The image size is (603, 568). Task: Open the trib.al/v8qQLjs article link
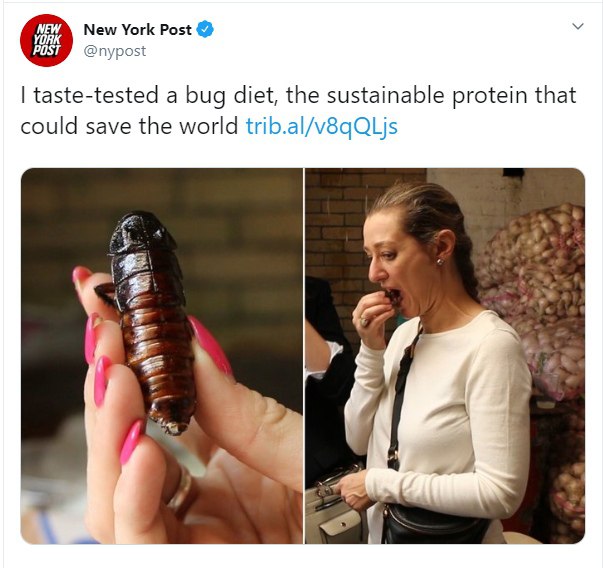click(x=321, y=126)
